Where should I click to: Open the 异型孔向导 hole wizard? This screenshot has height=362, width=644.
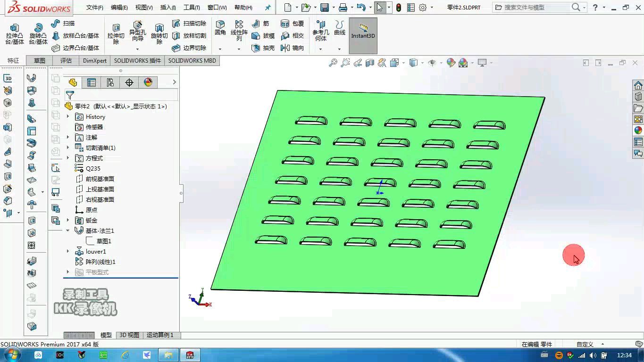tap(137, 31)
